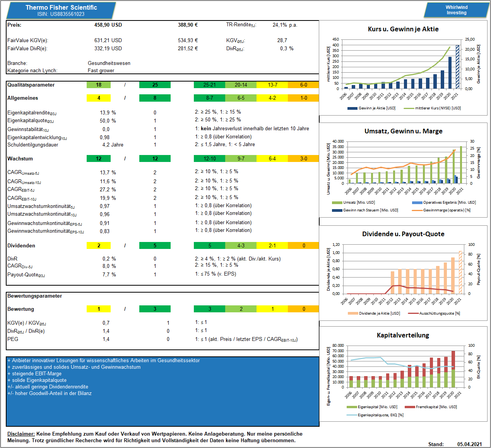Select the CAGR Umsatz-5J value 13,7 %
491x448 pixels.
pos(108,172)
